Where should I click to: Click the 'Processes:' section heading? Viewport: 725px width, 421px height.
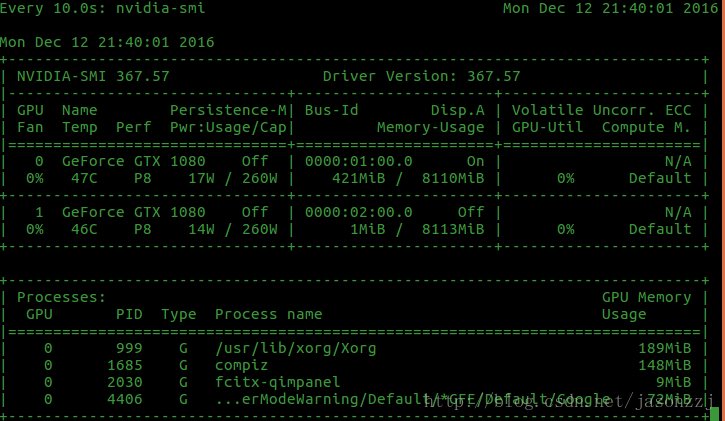click(x=59, y=297)
